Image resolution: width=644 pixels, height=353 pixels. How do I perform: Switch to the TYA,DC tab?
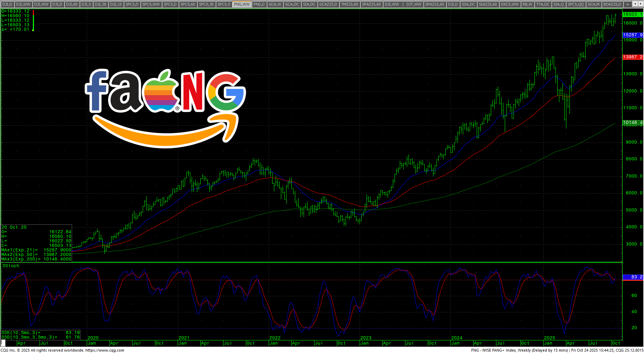[x=543, y=4]
